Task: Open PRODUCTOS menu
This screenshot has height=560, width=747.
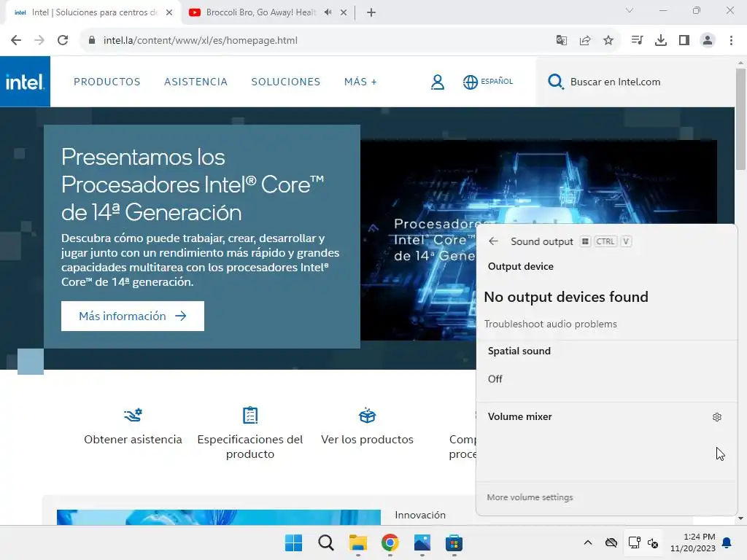Action: (107, 82)
